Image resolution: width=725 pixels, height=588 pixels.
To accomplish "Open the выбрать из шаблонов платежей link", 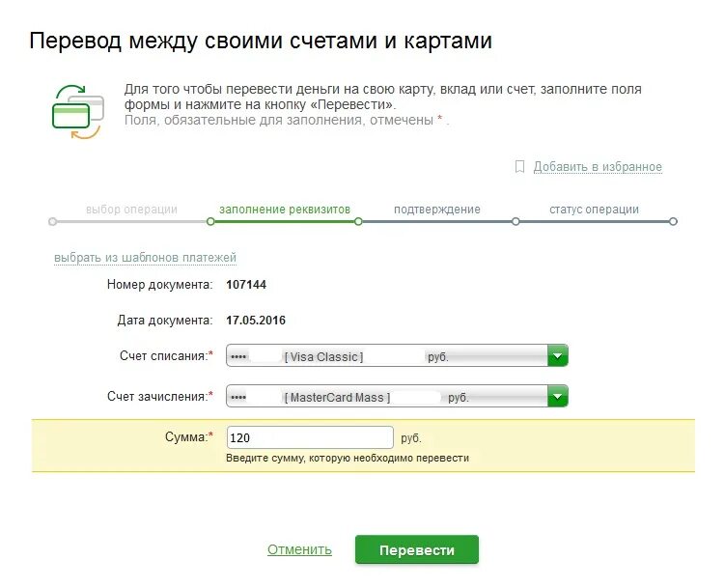I will pyautogui.click(x=145, y=257).
